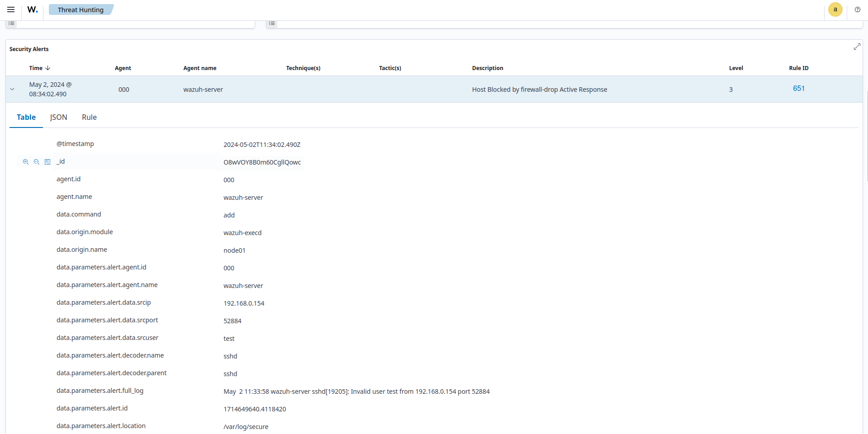Open the hamburger navigation menu
Screen dimensions: 868x434
point(11,9)
